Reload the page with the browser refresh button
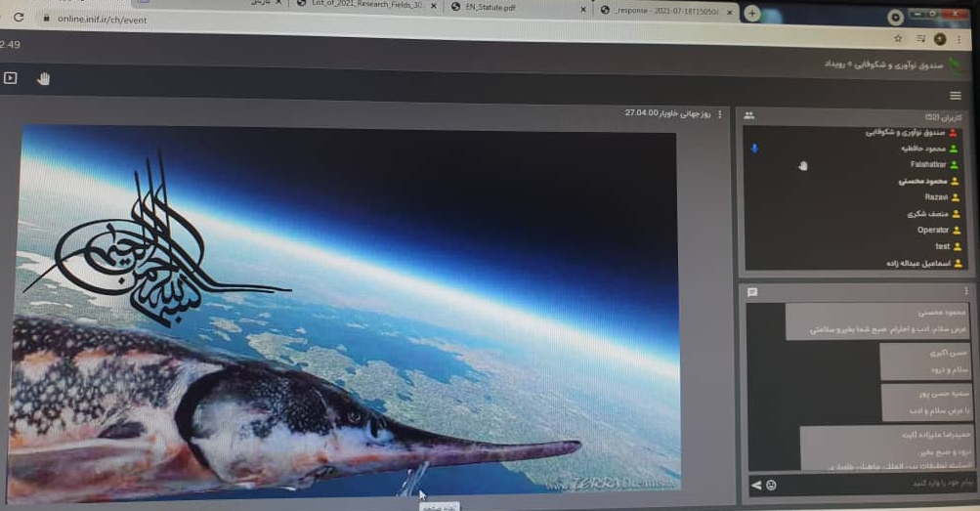The image size is (980, 511). pos(19,18)
